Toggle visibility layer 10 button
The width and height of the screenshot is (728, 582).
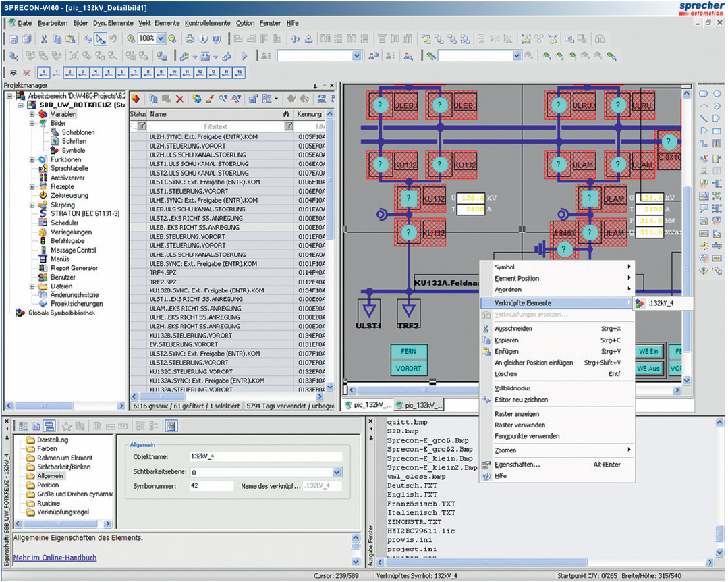point(173,72)
